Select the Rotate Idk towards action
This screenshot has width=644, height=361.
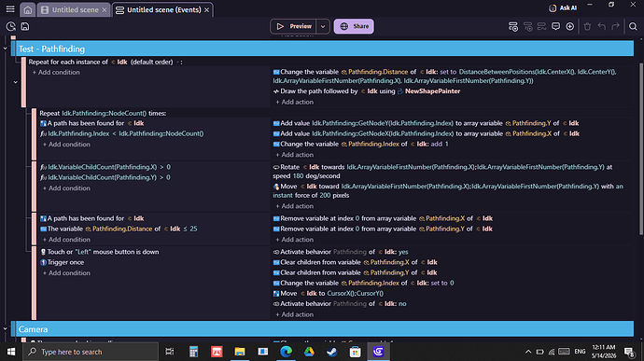(442, 172)
